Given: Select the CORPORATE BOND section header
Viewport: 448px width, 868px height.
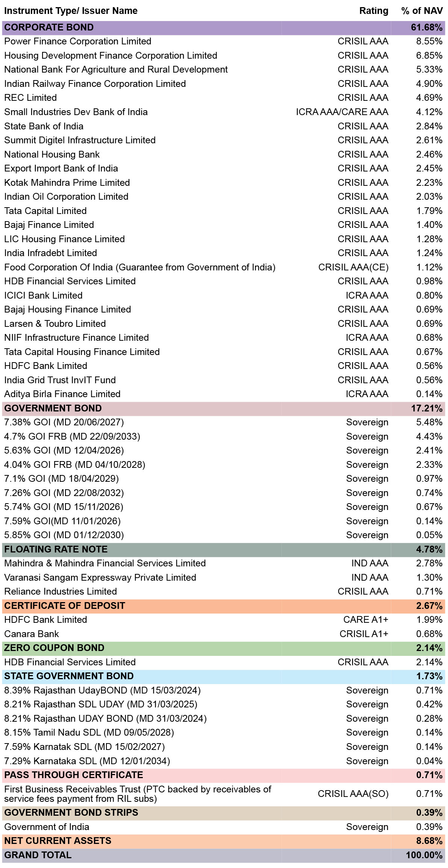Looking at the screenshot, I should point(224,28).
